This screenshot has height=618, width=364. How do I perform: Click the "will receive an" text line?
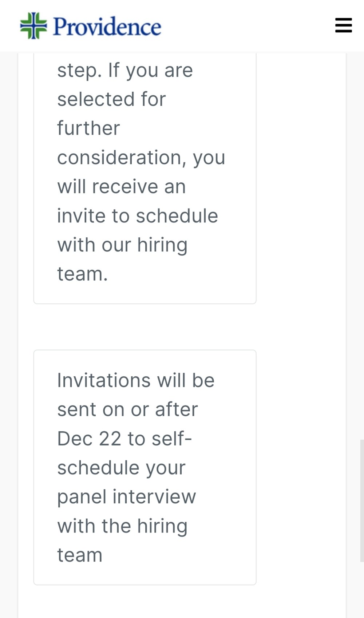coord(122,187)
